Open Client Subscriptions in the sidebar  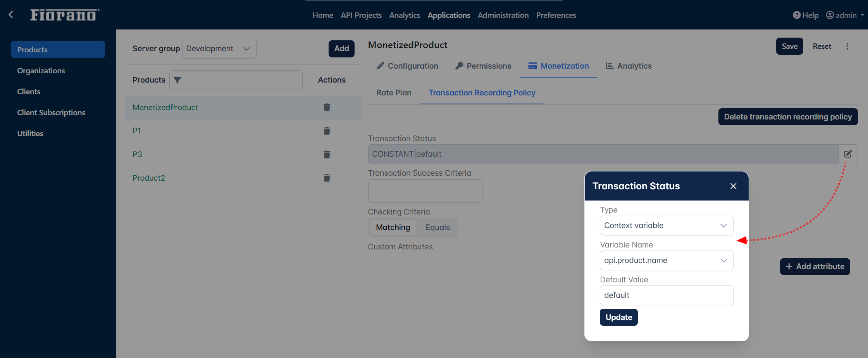[x=51, y=112]
